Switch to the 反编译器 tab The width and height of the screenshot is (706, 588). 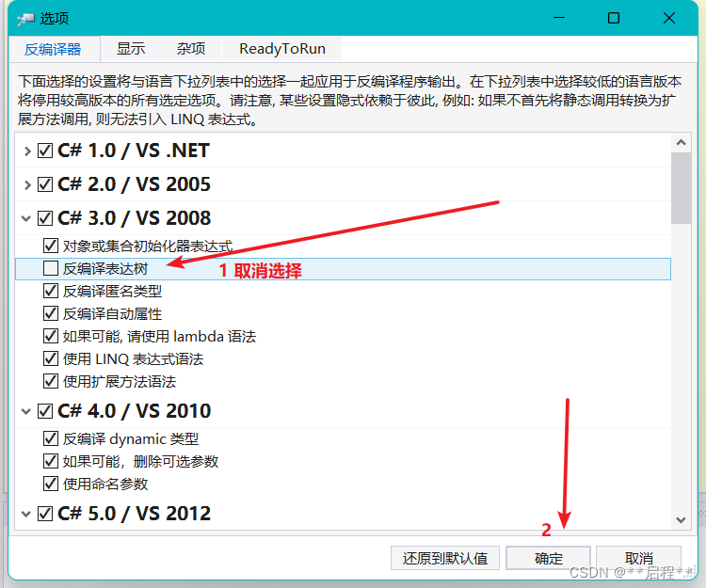53,49
